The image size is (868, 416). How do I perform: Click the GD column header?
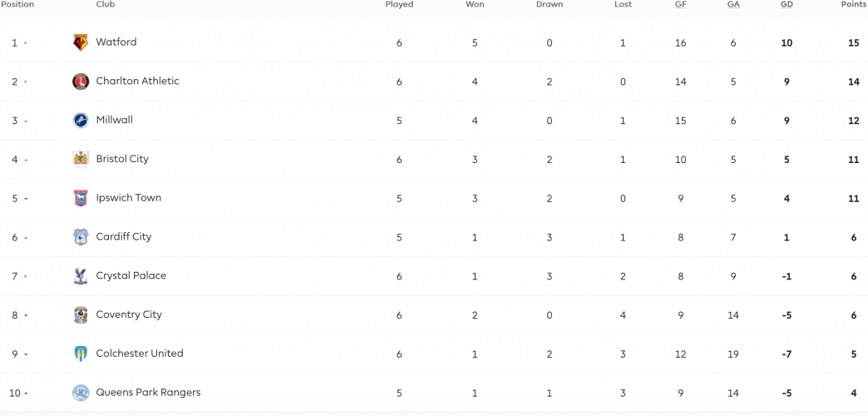(x=787, y=4)
